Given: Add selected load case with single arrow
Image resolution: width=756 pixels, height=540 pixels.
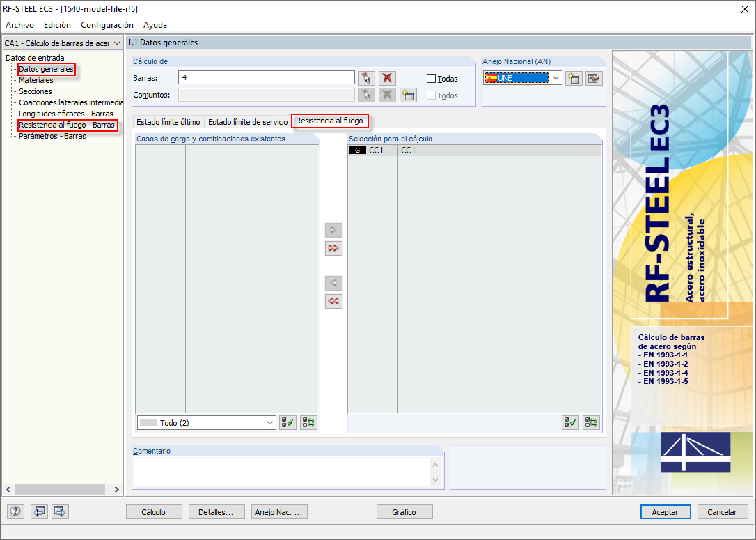Looking at the screenshot, I should coord(333,230).
